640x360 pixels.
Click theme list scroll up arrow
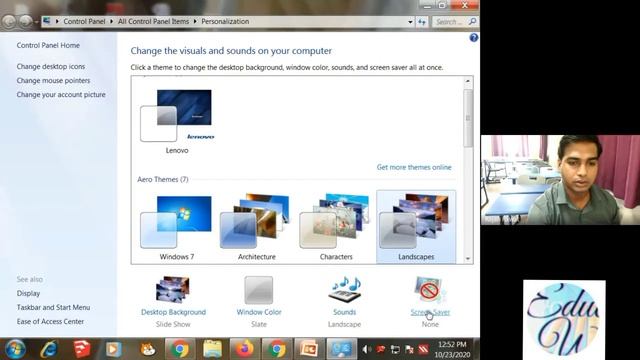click(468, 81)
